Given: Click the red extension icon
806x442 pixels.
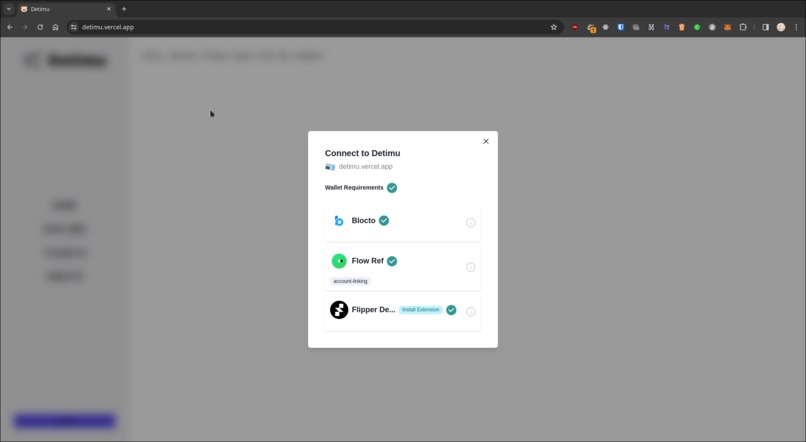Looking at the screenshot, I should coord(575,27).
